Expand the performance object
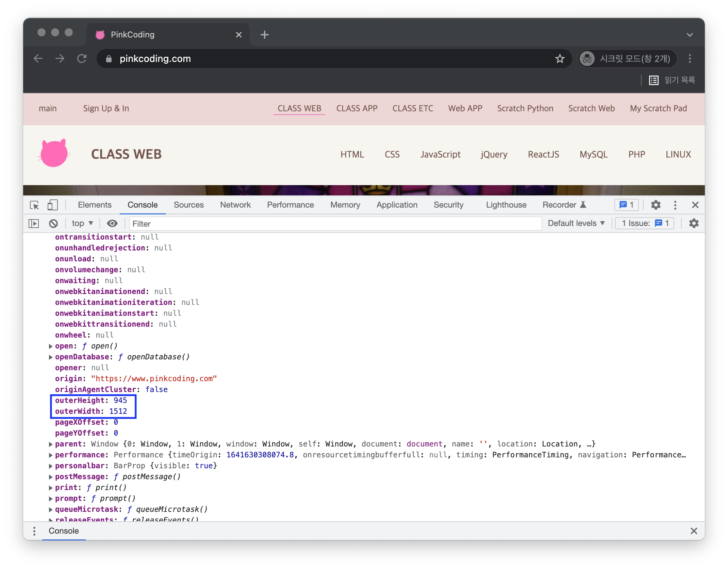The image size is (728, 569). click(51, 455)
